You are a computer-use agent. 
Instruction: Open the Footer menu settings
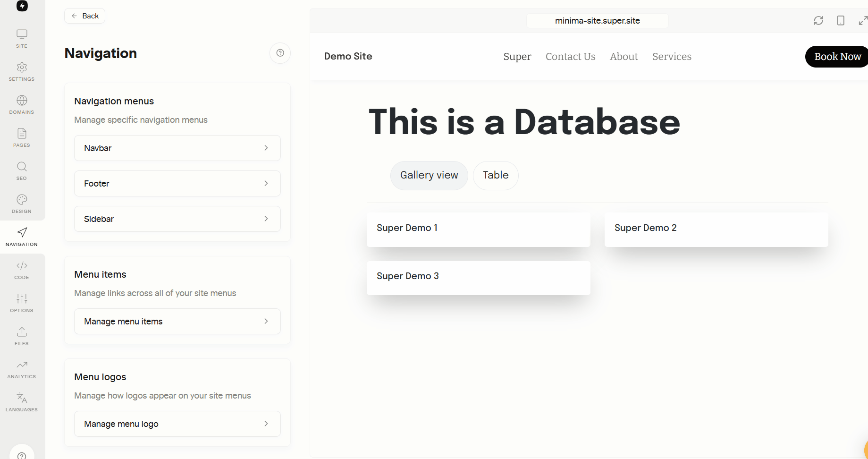click(x=177, y=183)
